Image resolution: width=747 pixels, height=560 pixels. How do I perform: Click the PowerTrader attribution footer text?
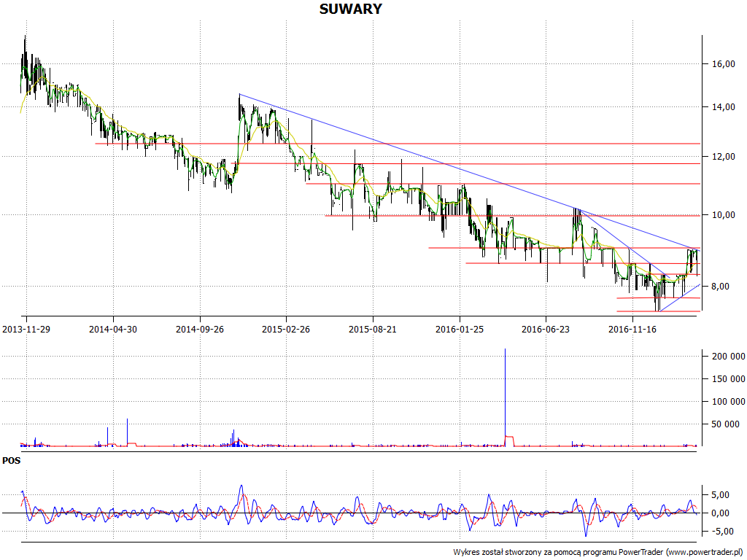click(598, 553)
